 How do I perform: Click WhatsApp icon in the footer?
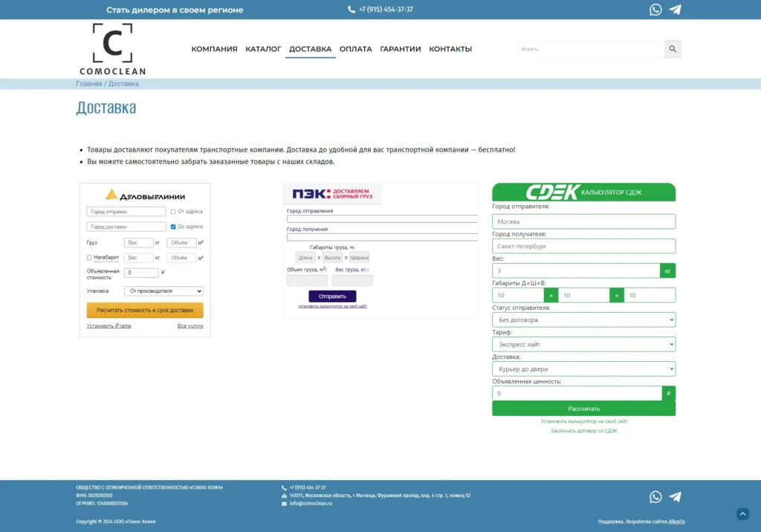coord(655,496)
